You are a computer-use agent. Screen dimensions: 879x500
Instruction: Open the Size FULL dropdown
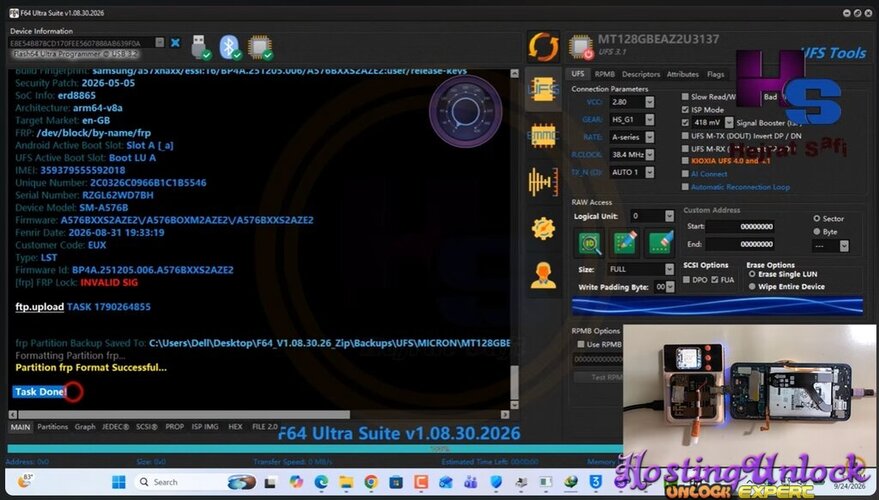pos(669,269)
